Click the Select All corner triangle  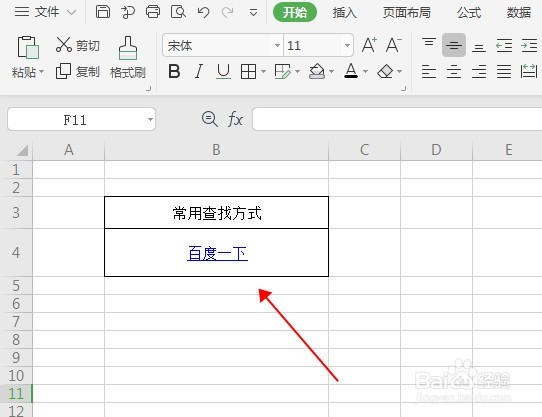pyautogui.click(x=22, y=151)
